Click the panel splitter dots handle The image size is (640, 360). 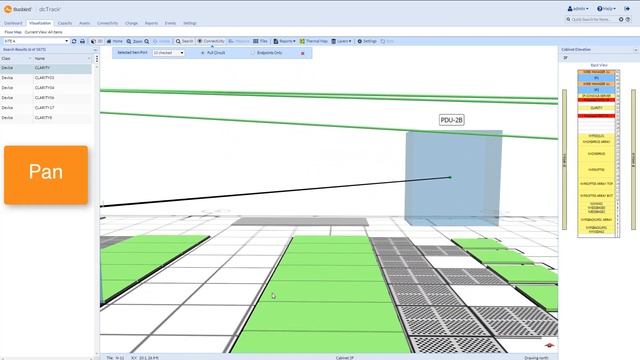click(x=97, y=59)
